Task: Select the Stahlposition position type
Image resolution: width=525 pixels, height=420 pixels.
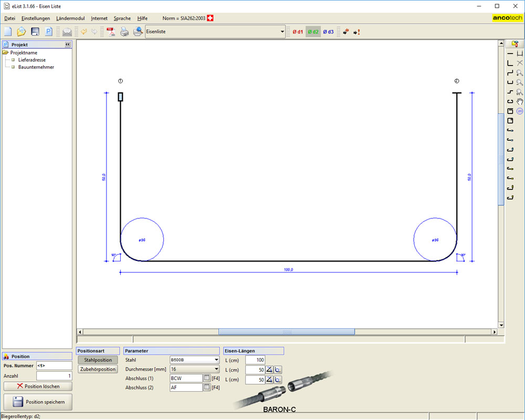Action: (x=98, y=360)
